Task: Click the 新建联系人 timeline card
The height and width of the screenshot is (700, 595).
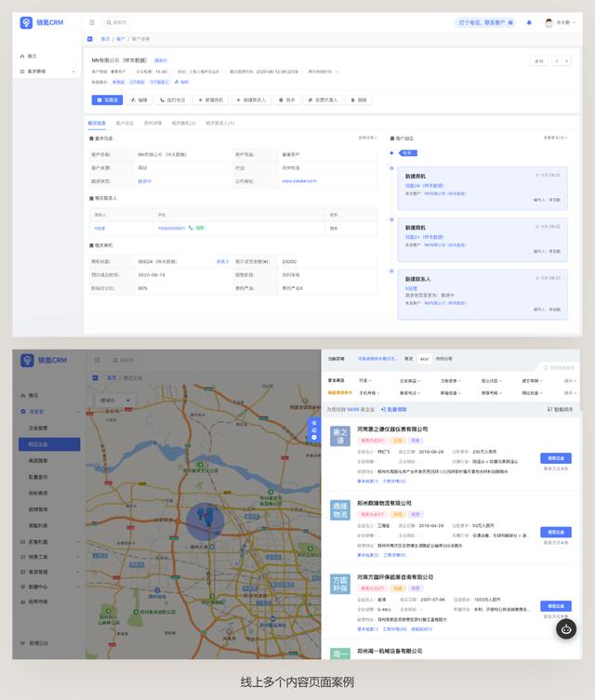Action: (483, 294)
